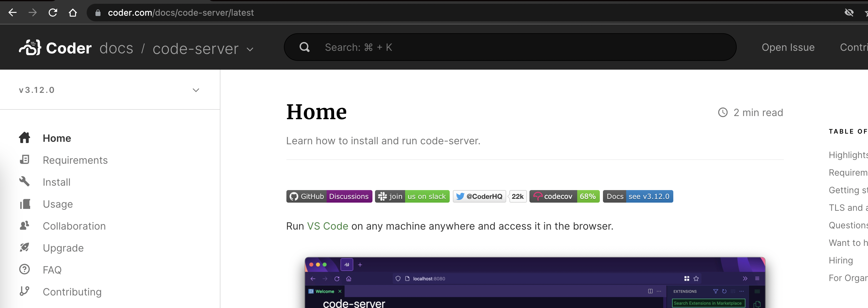The width and height of the screenshot is (868, 308).
Task: Click the 22k followers count badge
Action: (x=518, y=196)
